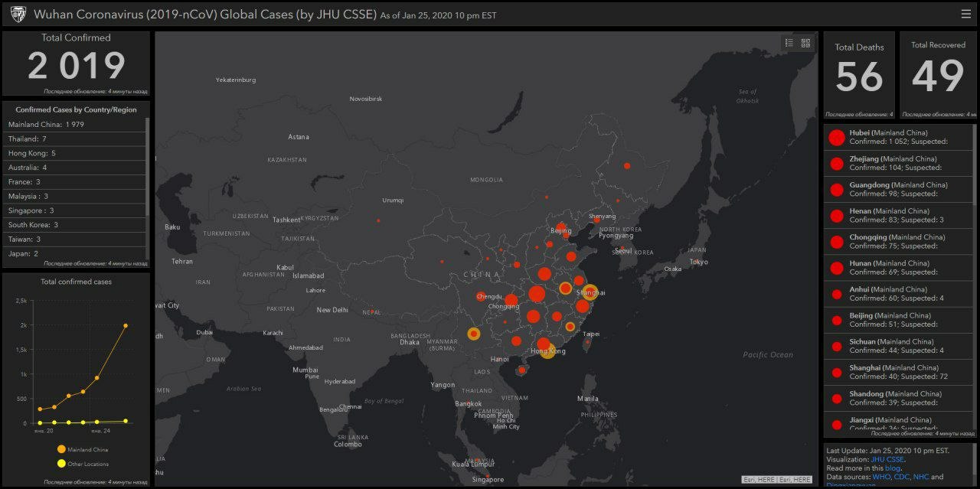The height and width of the screenshot is (489, 980).
Task: Select Hong Kong: 5 in country list
Action: (x=74, y=153)
